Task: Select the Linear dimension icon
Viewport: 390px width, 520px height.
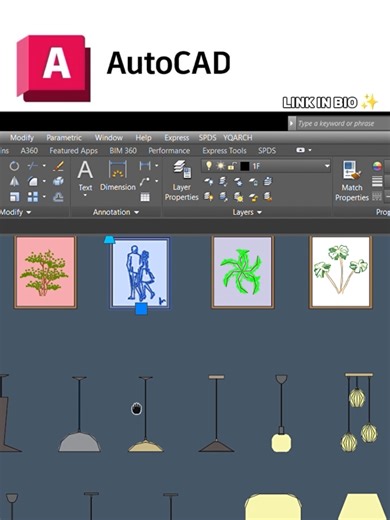Action: click(x=145, y=166)
